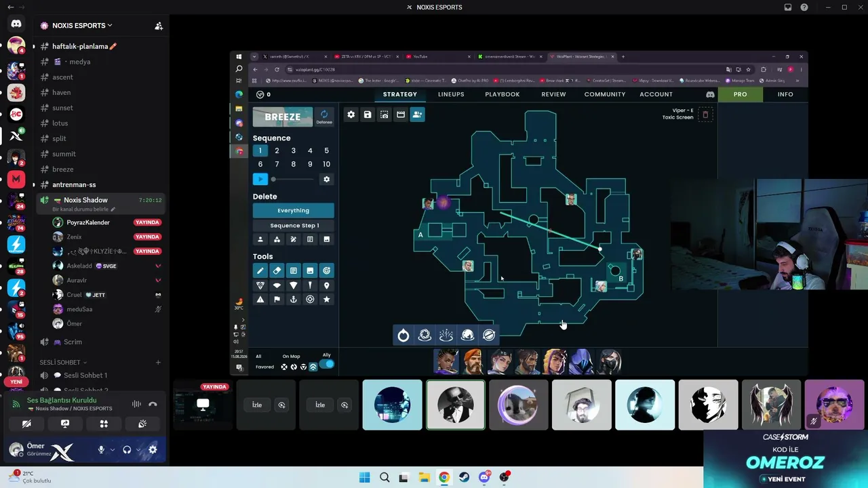Open sequence playback settings gear
This screenshot has height=488, width=868.
326,180
